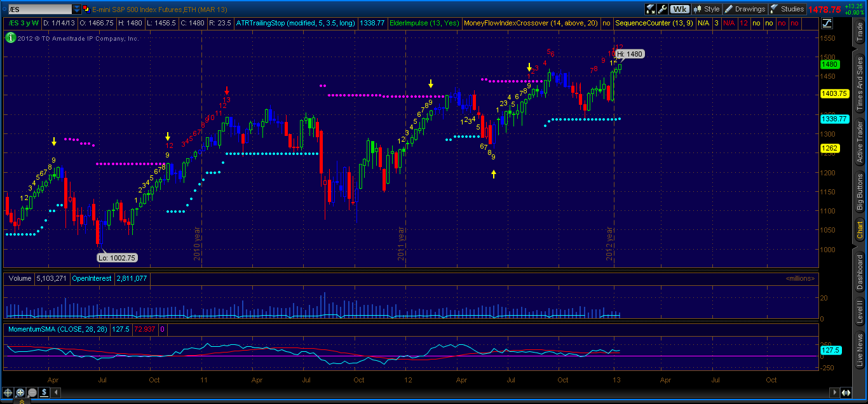Click the scale curve icon above price axis
This screenshot has height=404, width=868.
827,24
